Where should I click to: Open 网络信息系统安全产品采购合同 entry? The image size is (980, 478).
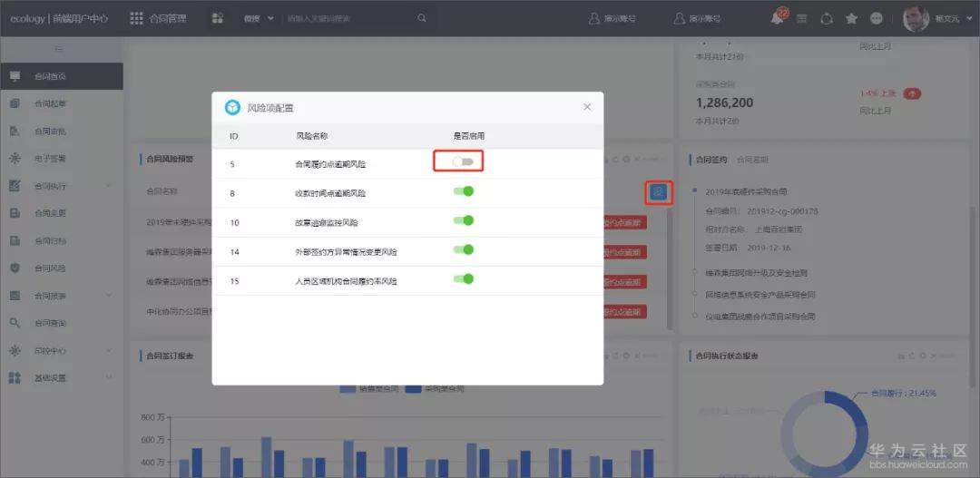(760, 294)
